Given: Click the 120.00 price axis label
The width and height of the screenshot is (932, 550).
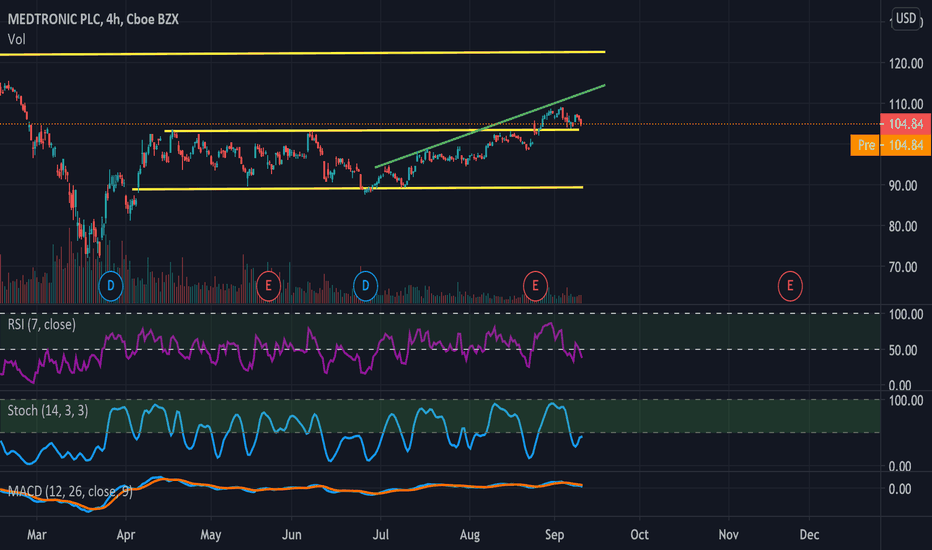Looking at the screenshot, I should click(906, 64).
